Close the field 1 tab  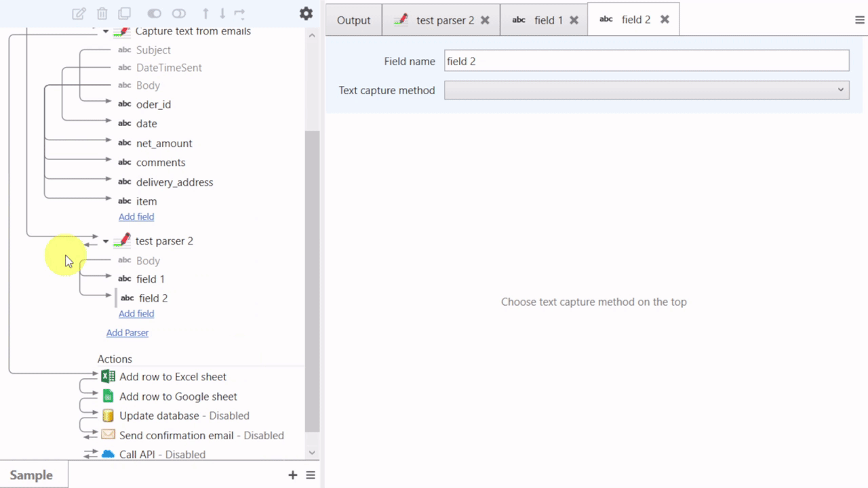574,20
